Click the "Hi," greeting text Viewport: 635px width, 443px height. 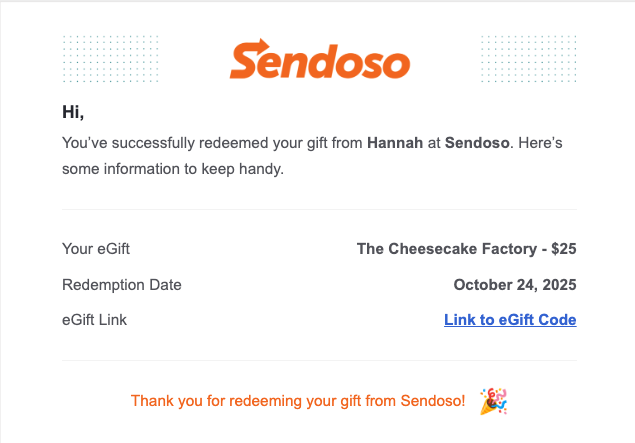pos(73,112)
